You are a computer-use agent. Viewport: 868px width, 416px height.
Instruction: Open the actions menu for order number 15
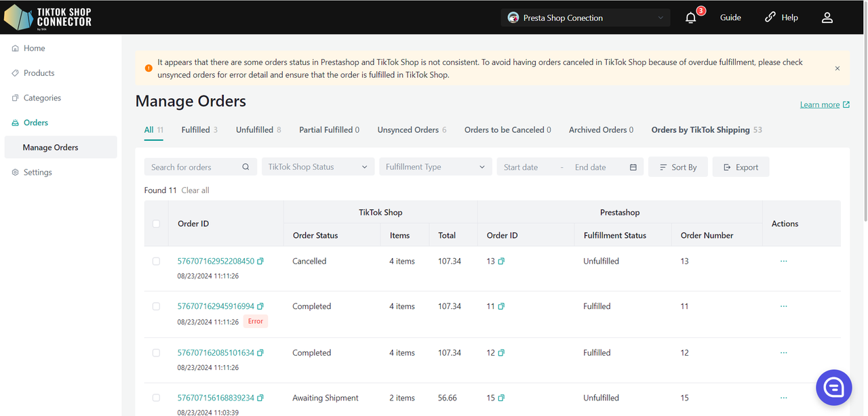[x=784, y=398]
